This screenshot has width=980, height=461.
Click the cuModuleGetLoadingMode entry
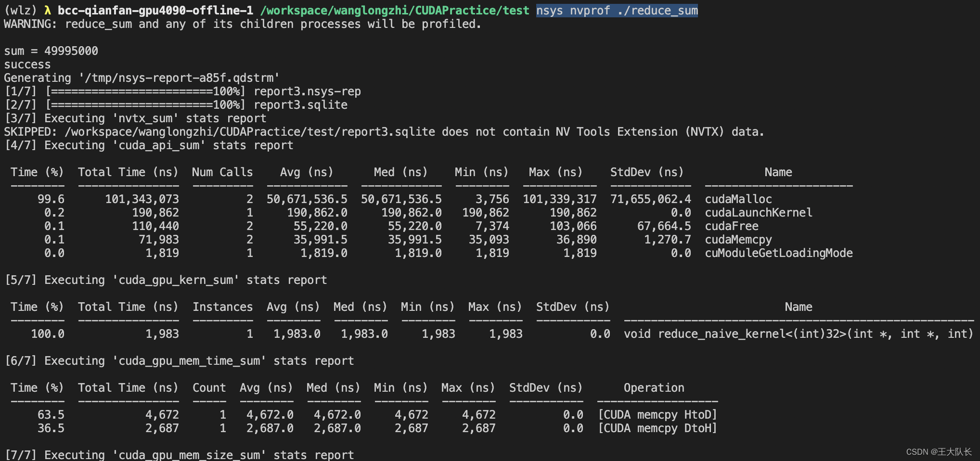[x=779, y=253]
